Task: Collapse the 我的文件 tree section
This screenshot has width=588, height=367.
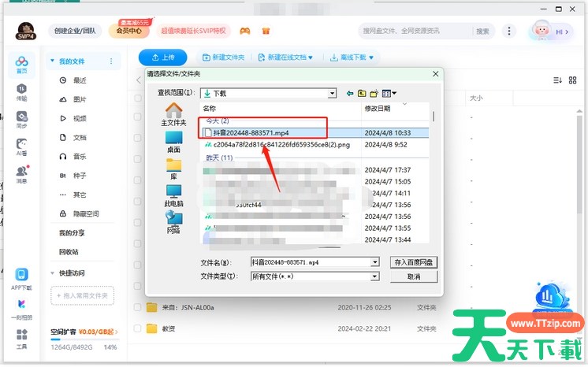Action: [x=52, y=61]
